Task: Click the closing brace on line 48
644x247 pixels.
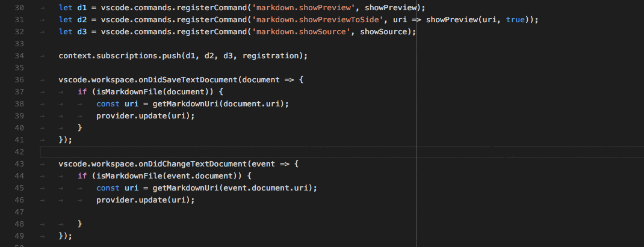Action: pyautogui.click(x=80, y=224)
